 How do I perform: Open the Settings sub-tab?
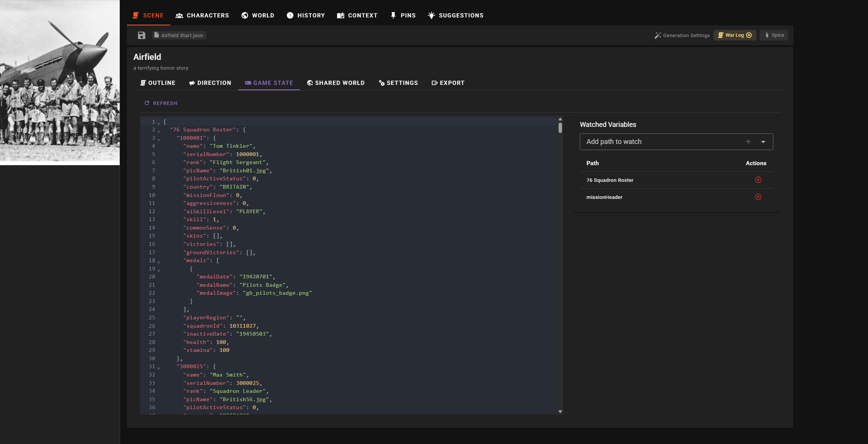[x=398, y=83]
